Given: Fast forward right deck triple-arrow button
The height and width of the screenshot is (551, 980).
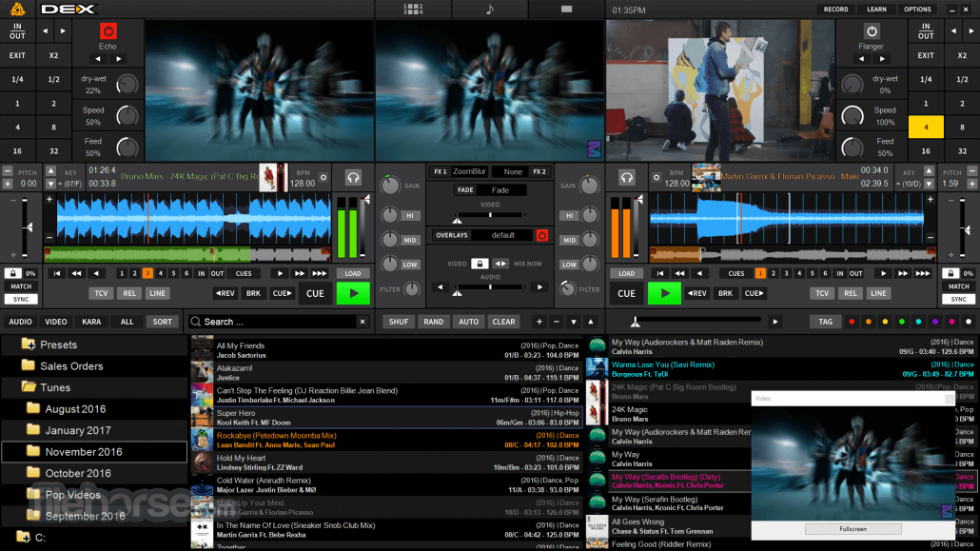Looking at the screenshot, I should point(923,273).
